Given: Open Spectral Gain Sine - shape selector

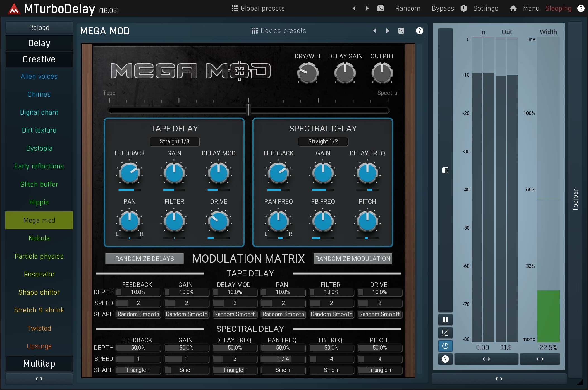Looking at the screenshot, I should [187, 370].
